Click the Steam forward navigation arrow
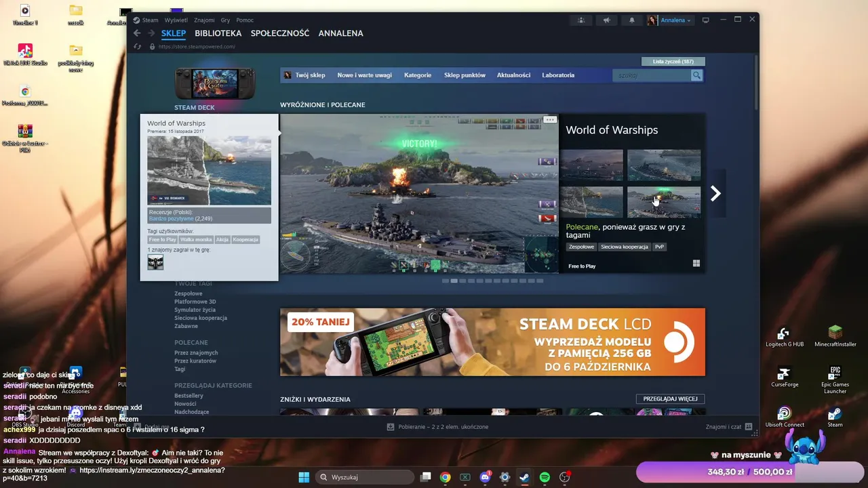The width and height of the screenshot is (868, 488). [150, 33]
